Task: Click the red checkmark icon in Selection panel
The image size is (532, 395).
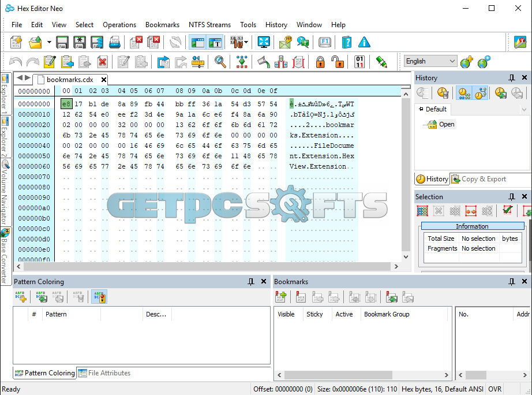Action: (508, 210)
